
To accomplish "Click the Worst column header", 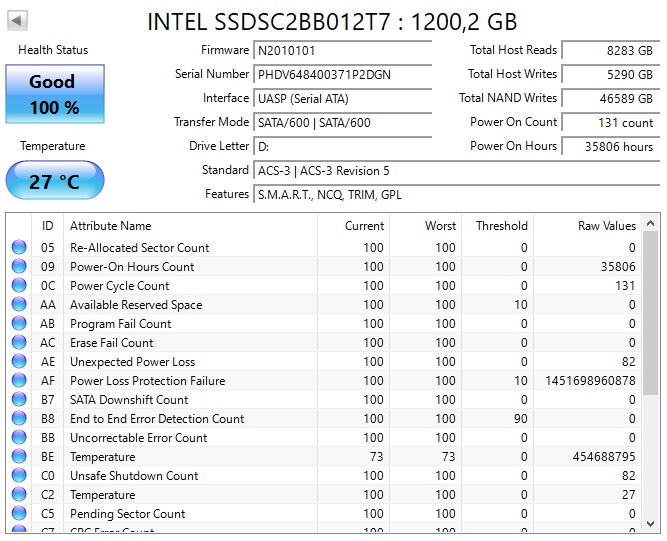I will click(x=425, y=225).
